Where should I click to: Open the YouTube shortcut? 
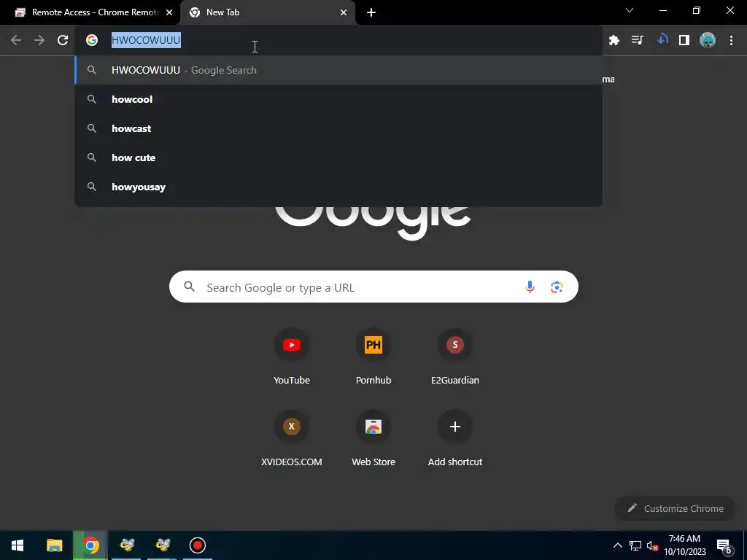[x=292, y=357]
